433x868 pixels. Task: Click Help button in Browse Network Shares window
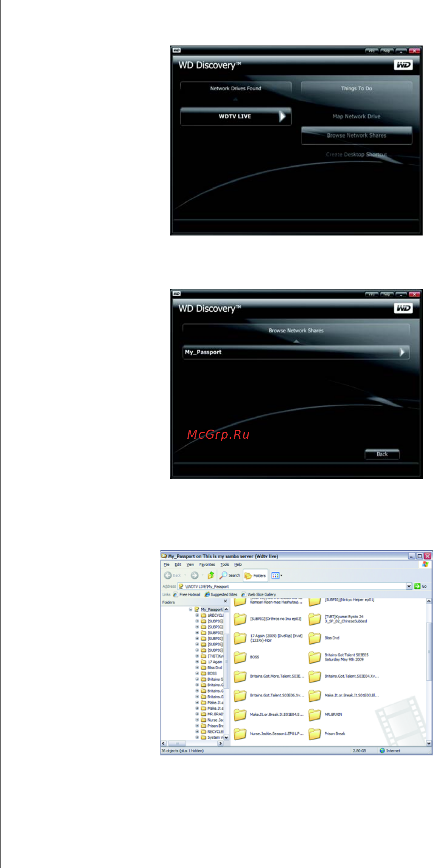click(387, 295)
